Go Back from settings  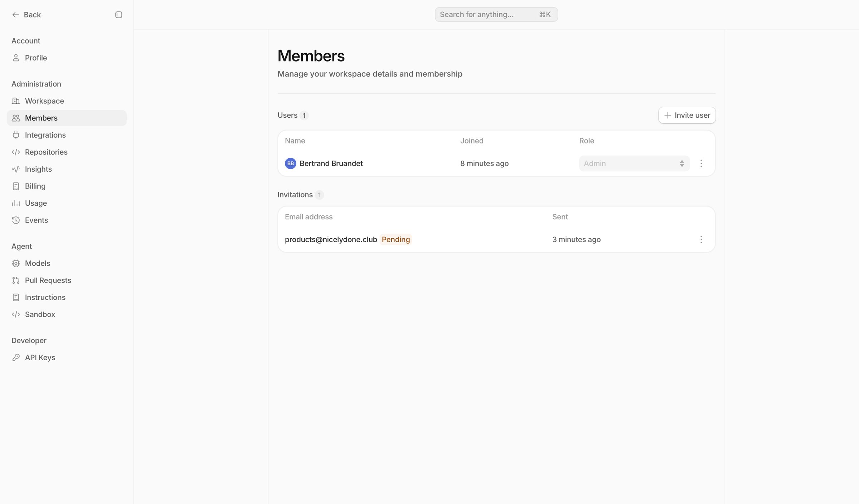26,15
